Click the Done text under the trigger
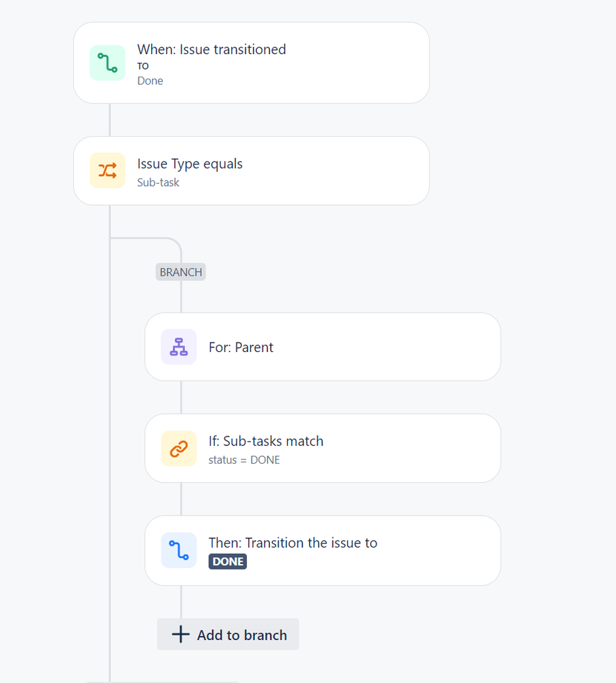 [150, 81]
